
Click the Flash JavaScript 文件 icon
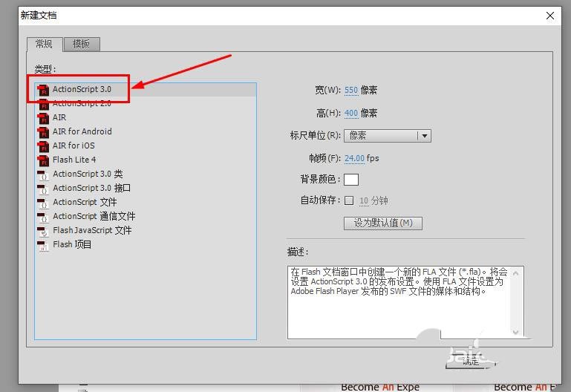43,231
